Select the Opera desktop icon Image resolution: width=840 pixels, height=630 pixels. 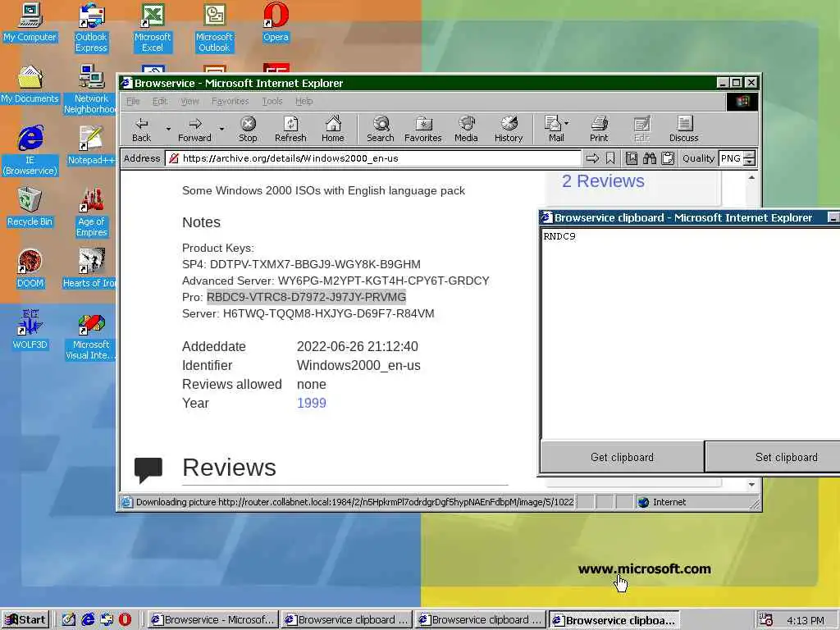[x=276, y=22]
